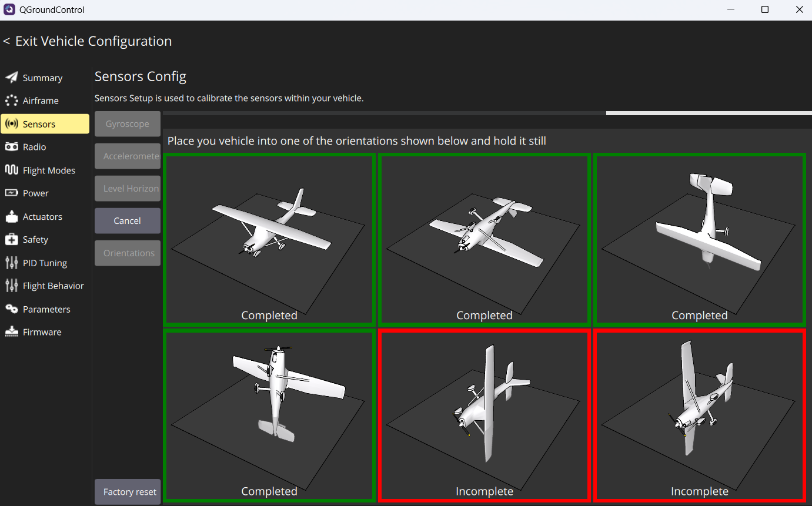This screenshot has height=506, width=812.
Task: Click the Safety first-aid kit icon
Action: [11, 239]
